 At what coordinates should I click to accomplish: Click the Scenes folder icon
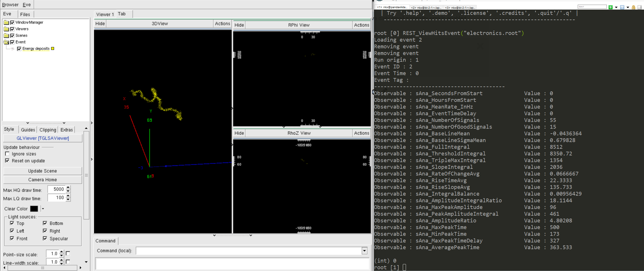pyautogui.click(x=6, y=36)
